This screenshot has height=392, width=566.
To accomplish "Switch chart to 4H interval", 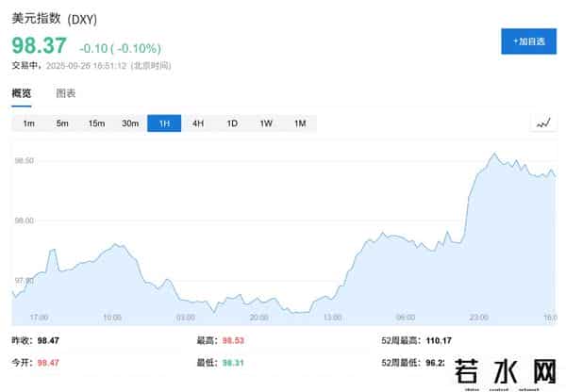I will click(x=198, y=123).
